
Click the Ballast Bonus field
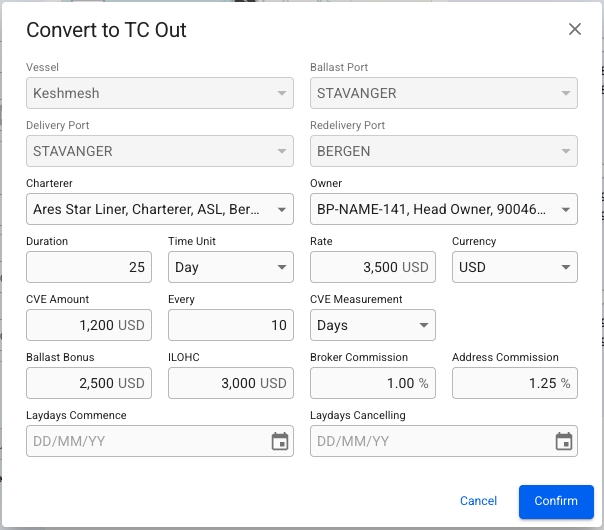click(90, 383)
